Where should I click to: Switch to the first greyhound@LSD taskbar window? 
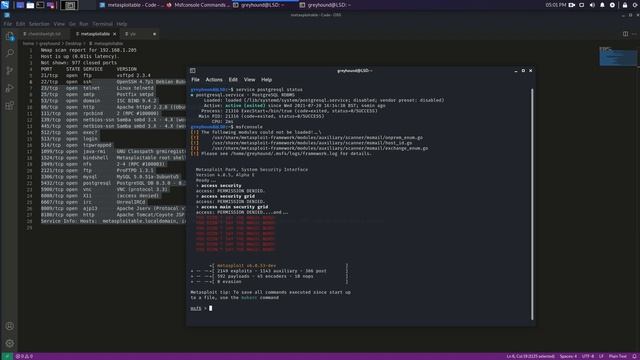pyautogui.click(x=264, y=5)
